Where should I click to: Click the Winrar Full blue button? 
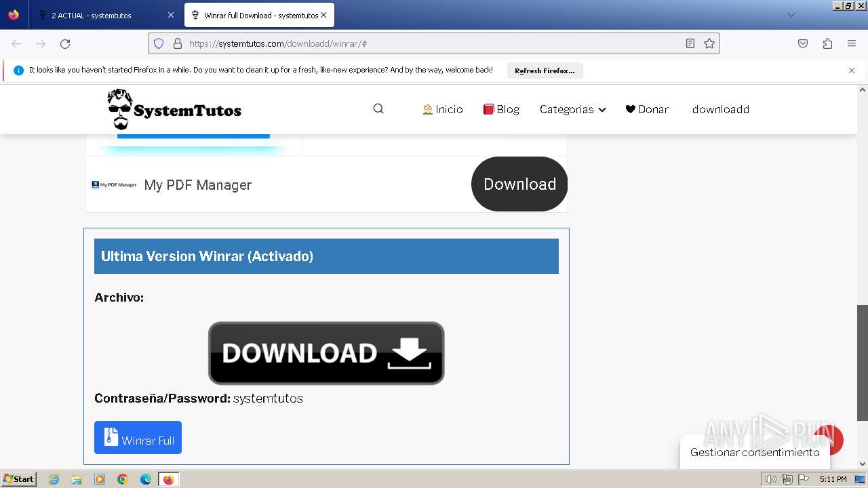138,438
